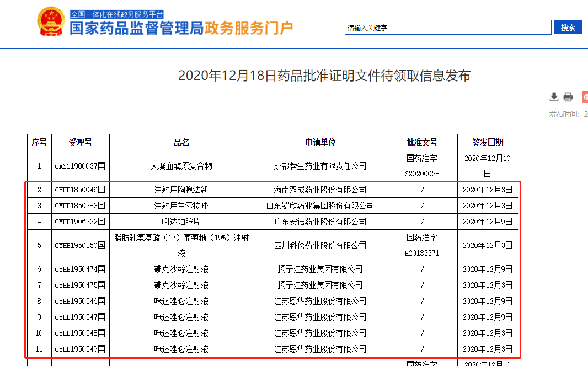Select sequence number 10
This screenshot has width=588, height=366.
pos(39,333)
